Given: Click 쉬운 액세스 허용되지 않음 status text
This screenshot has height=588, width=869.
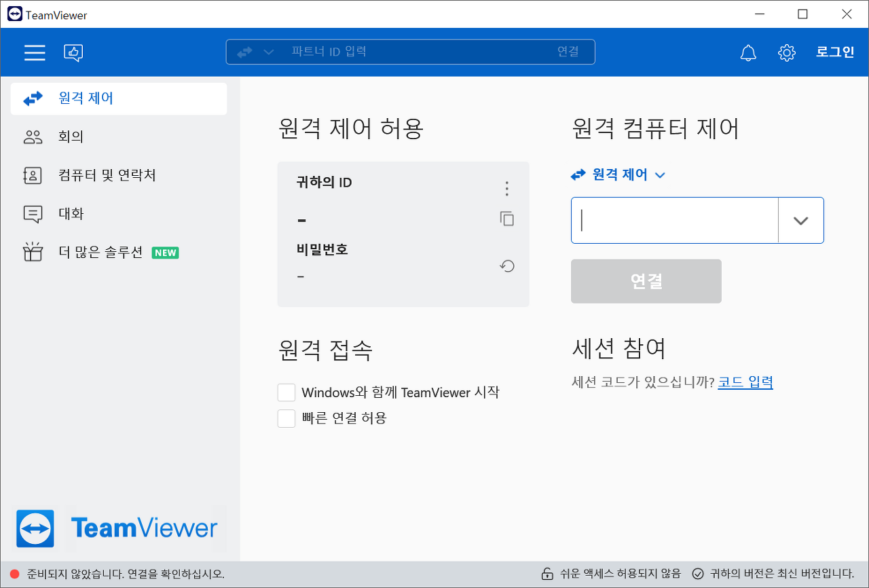Looking at the screenshot, I should pos(619,574).
